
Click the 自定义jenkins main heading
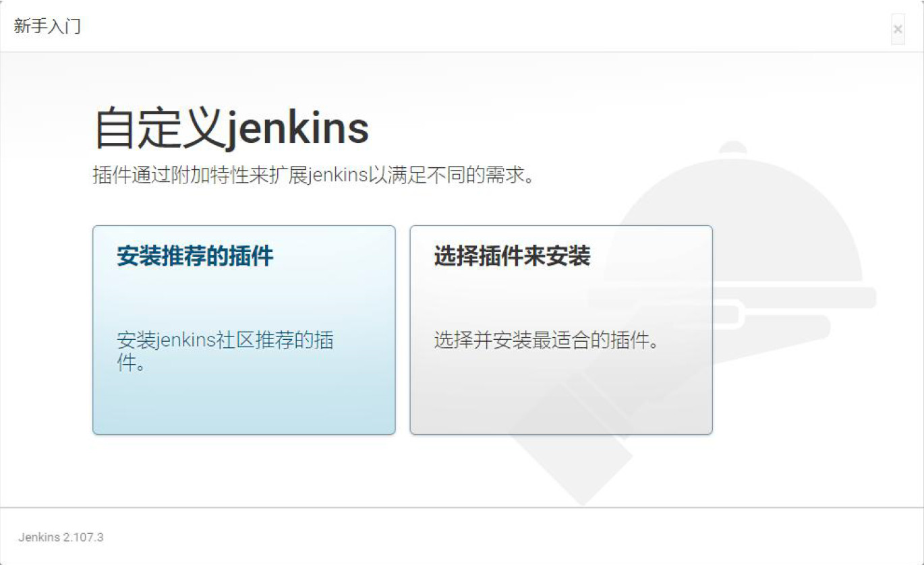tap(231, 129)
